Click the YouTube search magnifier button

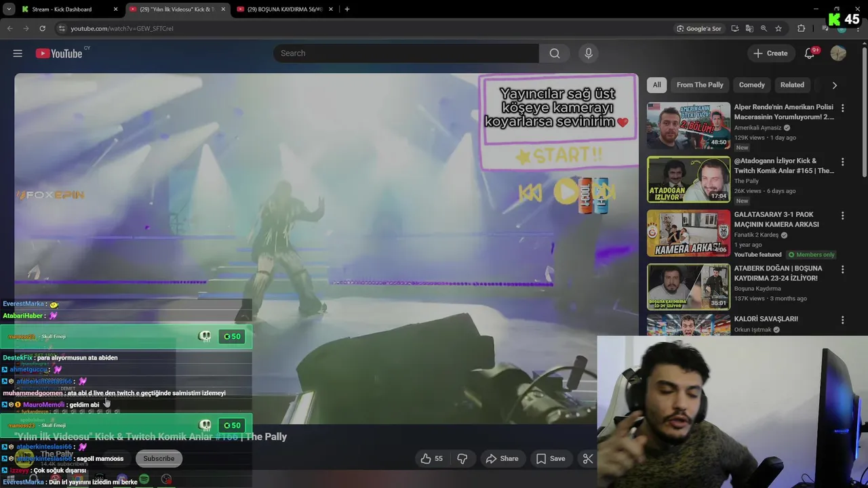[x=555, y=54]
